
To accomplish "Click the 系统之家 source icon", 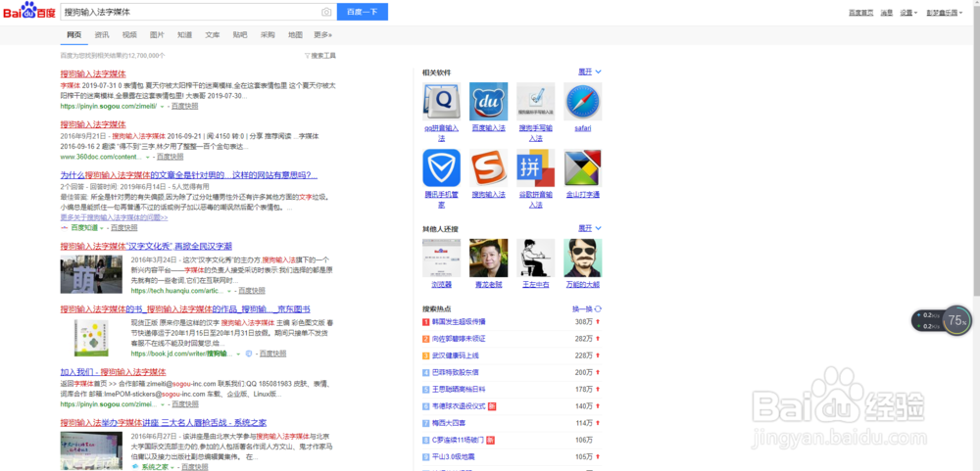I will coord(135,467).
